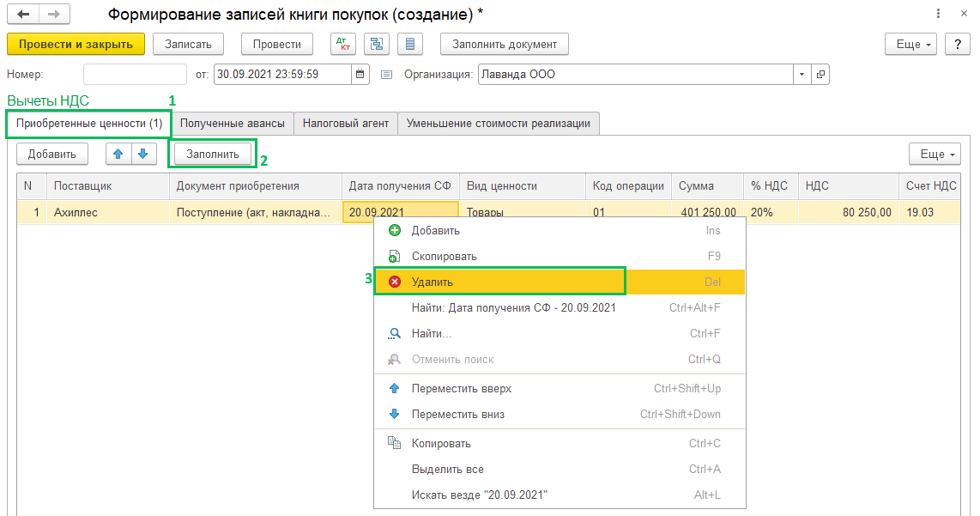Switch to the Налоговый агент tab
This screenshot has height=516, width=980.
coord(346,123)
